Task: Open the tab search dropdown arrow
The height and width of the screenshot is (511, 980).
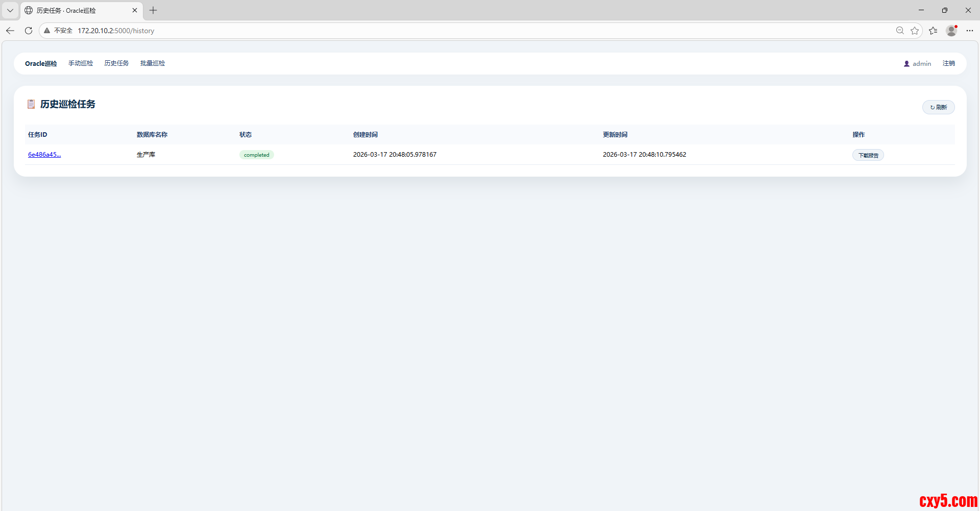Action: click(10, 10)
